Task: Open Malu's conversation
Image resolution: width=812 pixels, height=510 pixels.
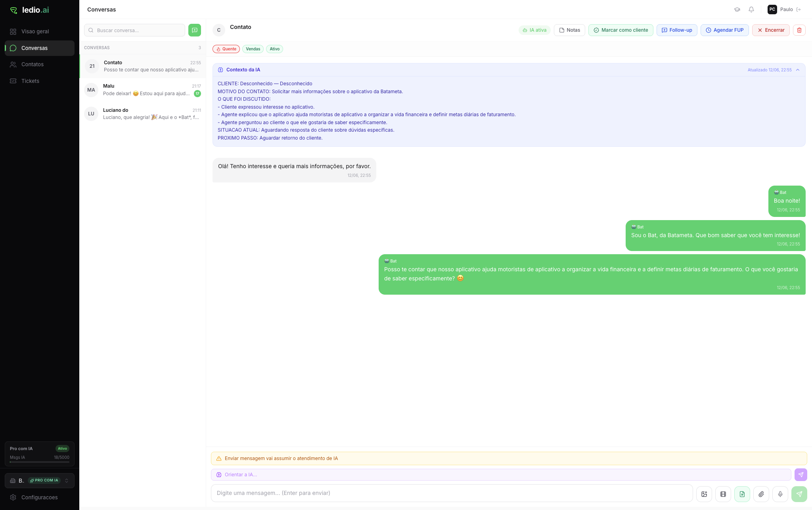Action: pos(143,90)
